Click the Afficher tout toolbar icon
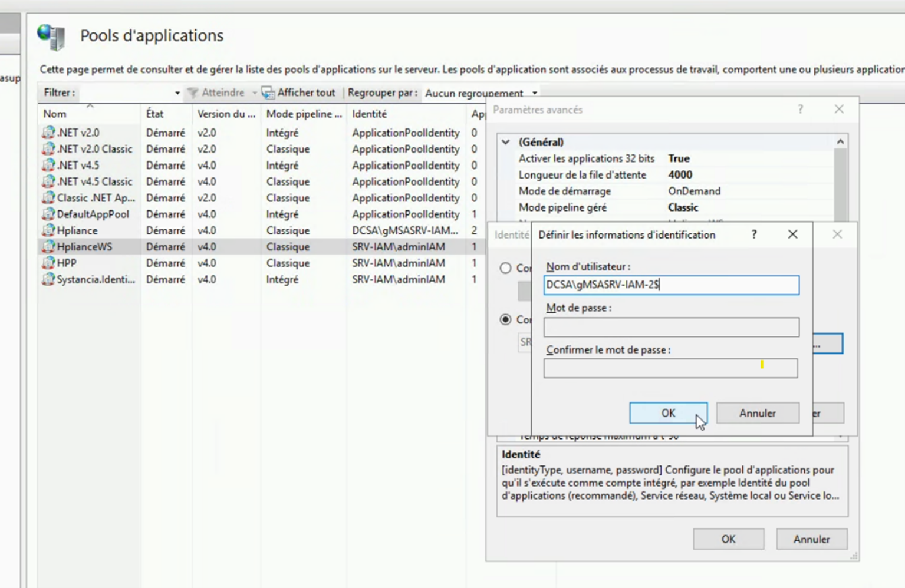 (x=268, y=93)
